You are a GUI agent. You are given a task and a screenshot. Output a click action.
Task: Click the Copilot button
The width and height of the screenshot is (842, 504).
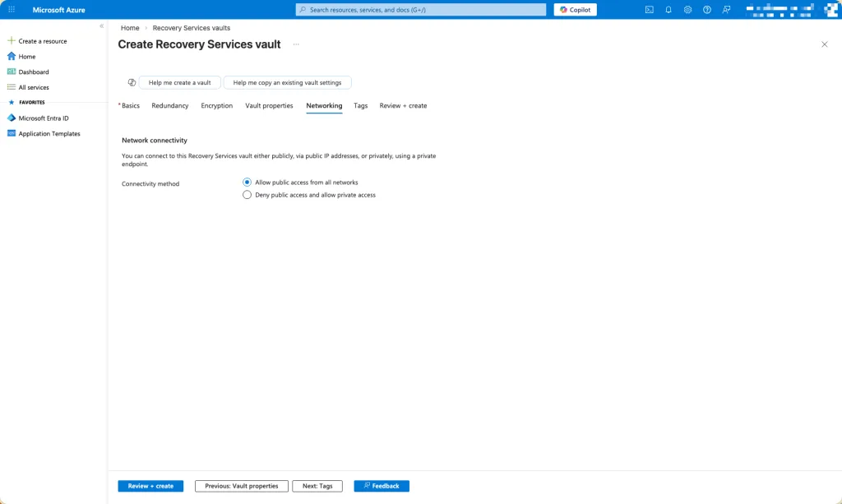[x=575, y=10]
